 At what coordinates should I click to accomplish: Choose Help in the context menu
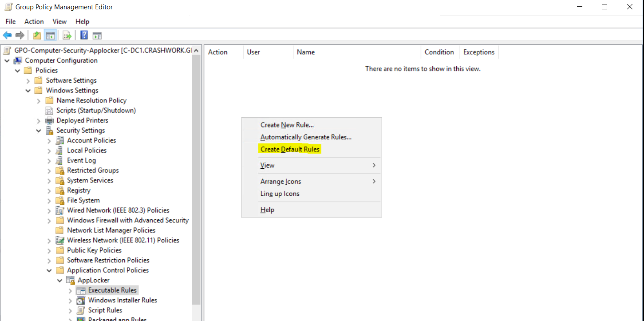point(312,210)
